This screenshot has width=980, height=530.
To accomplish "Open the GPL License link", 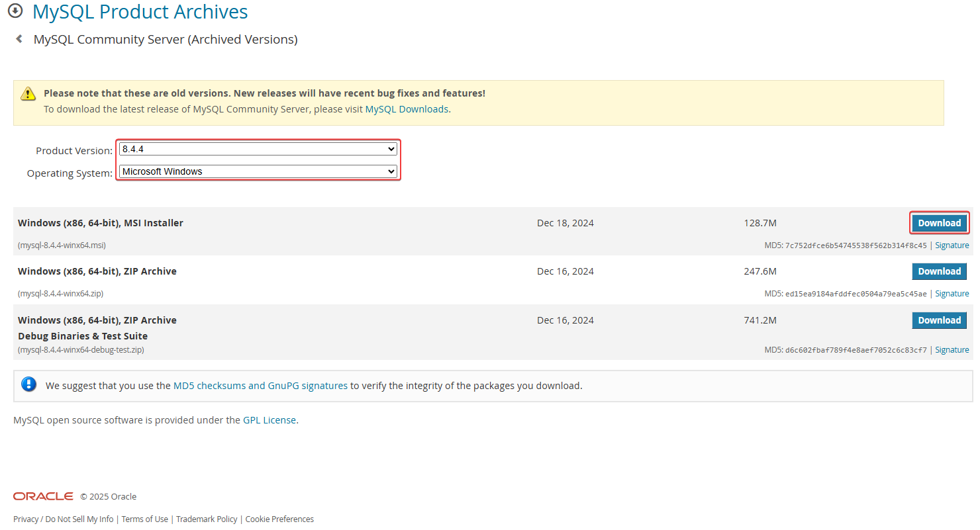I will [269, 420].
